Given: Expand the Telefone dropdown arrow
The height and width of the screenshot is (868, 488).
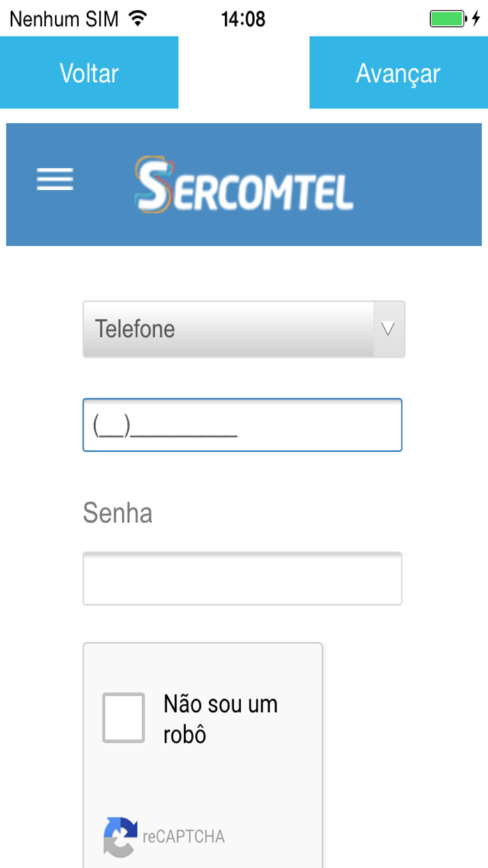Looking at the screenshot, I should click(x=389, y=329).
